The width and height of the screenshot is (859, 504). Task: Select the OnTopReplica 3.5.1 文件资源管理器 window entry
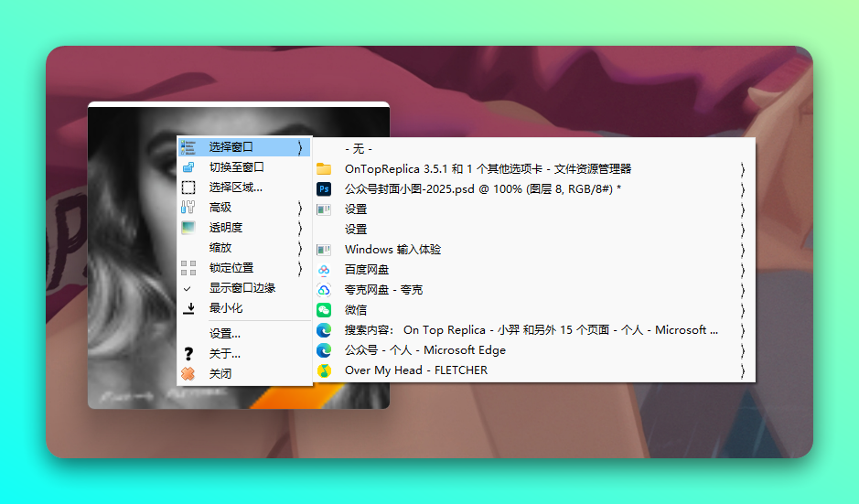[533, 168]
